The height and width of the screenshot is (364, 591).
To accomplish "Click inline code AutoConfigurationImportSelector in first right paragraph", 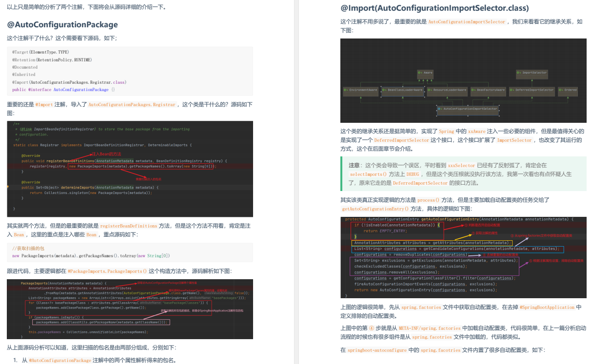I will [x=467, y=22].
